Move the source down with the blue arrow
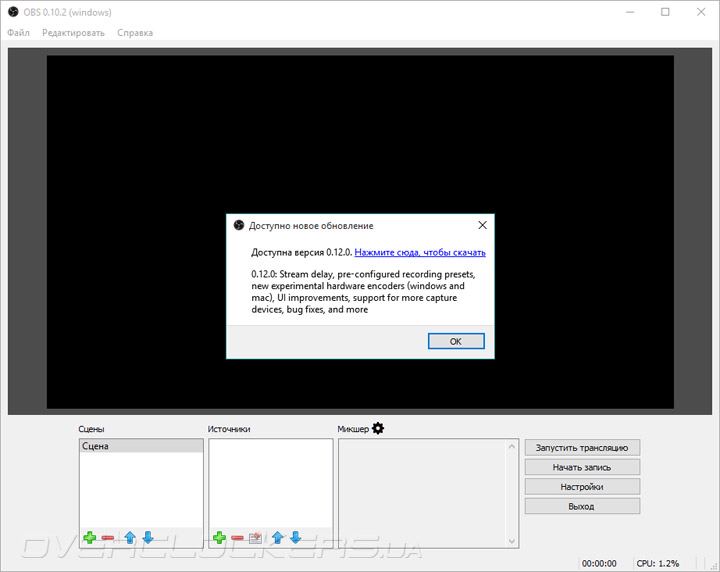 click(296, 537)
